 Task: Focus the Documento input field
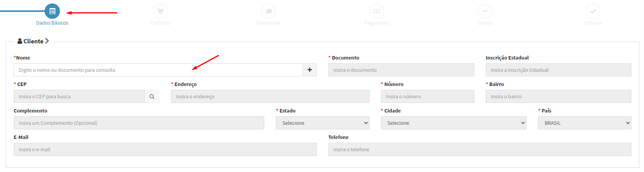[x=401, y=70]
